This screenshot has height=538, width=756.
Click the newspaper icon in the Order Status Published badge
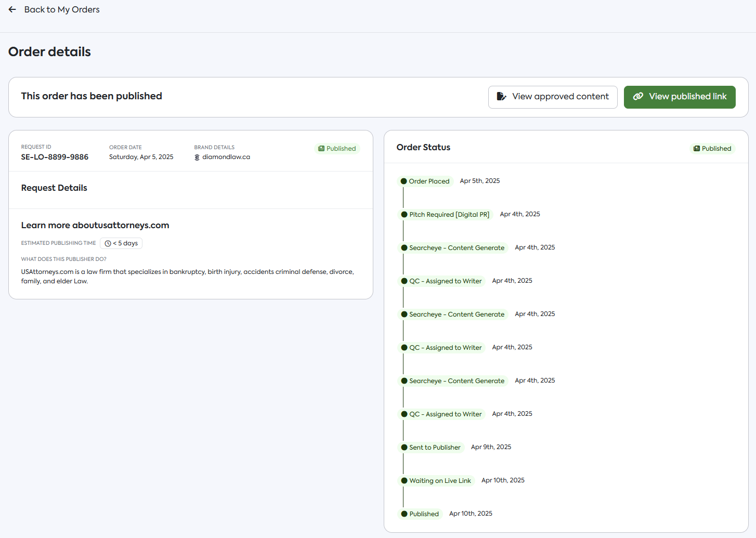(697, 149)
